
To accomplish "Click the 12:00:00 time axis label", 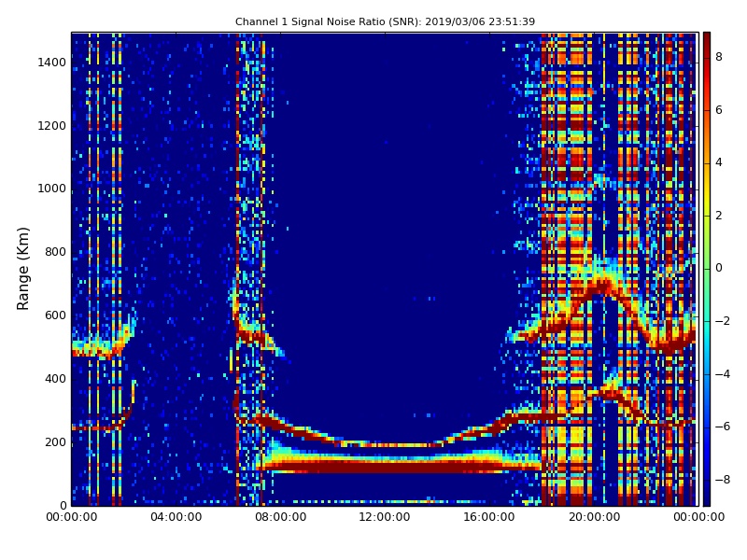I will coord(385,517).
